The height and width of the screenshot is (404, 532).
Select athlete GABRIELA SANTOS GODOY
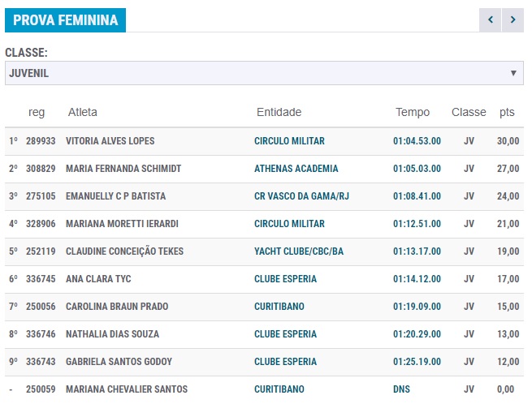tap(119, 362)
